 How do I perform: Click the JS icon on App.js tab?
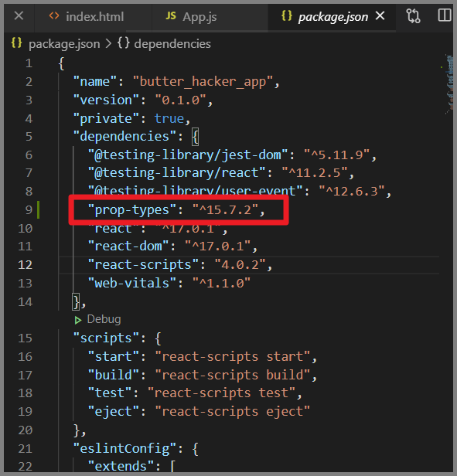(x=171, y=15)
